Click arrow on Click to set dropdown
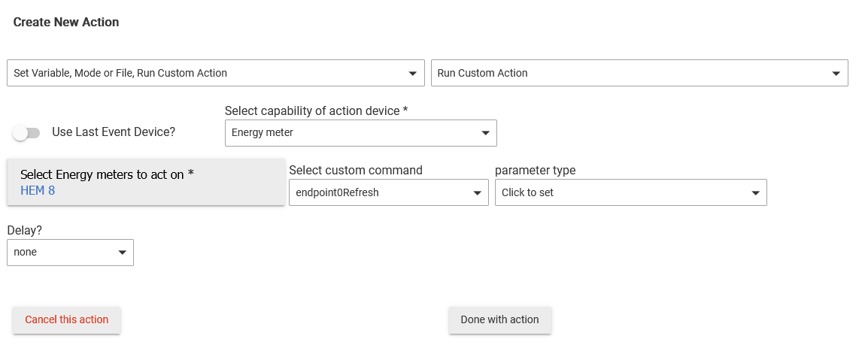The height and width of the screenshot is (348, 868). [x=754, y=193]
